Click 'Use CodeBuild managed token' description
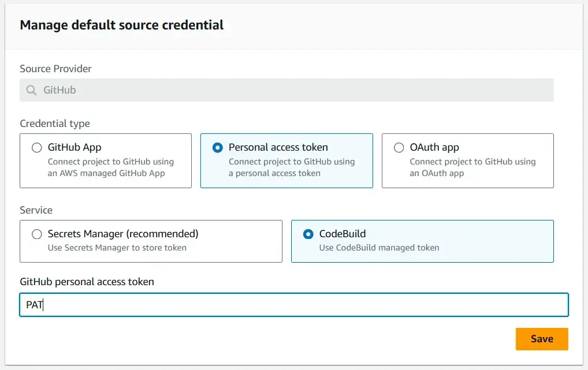This screenshot has height=370, width=588. pyautogui.click(x=379, y=248)
